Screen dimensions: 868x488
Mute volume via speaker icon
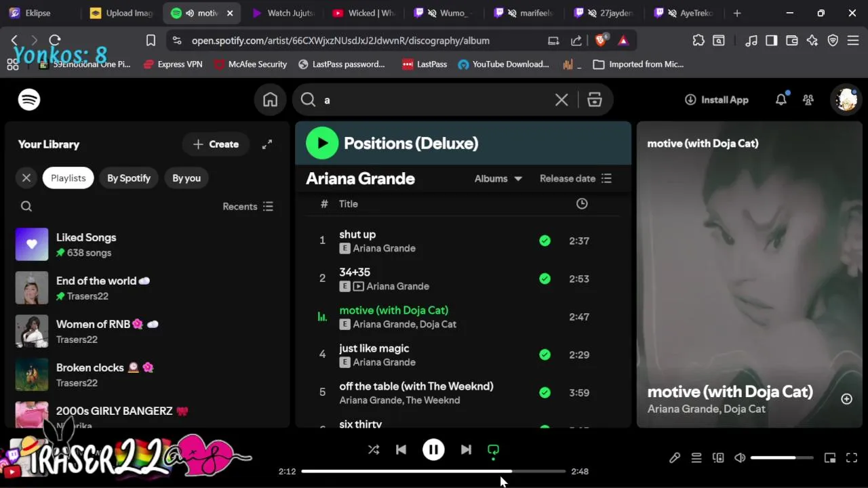[x=740, y=458]
